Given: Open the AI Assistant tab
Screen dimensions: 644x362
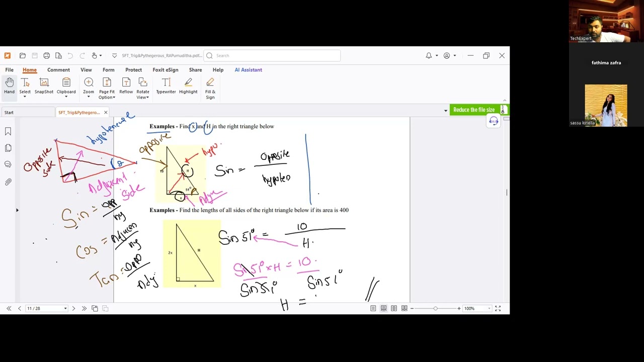Looking at the screenshot, I should (248, 70).
